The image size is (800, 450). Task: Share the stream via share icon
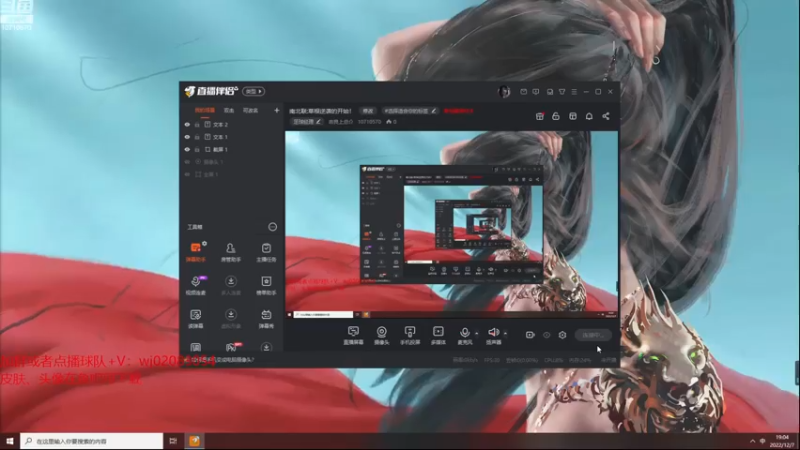[606, 116]
